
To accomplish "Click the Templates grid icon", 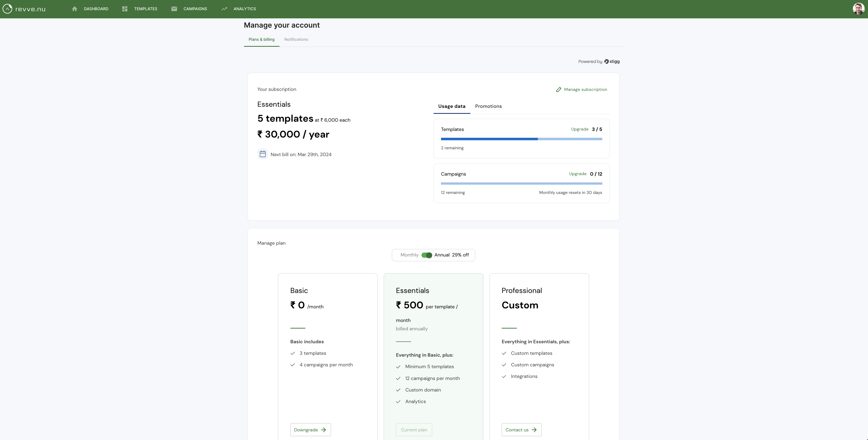I will coord(125,9).
